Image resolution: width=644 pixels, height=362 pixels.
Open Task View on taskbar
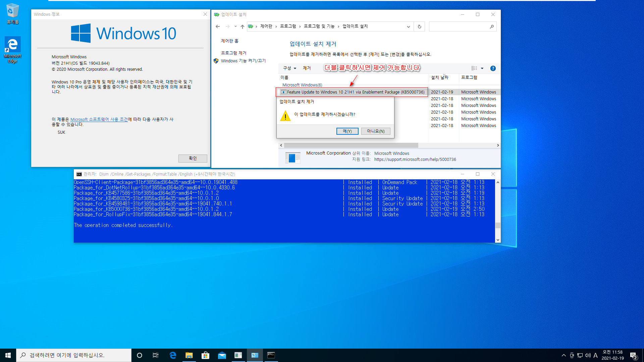(156, 355)
